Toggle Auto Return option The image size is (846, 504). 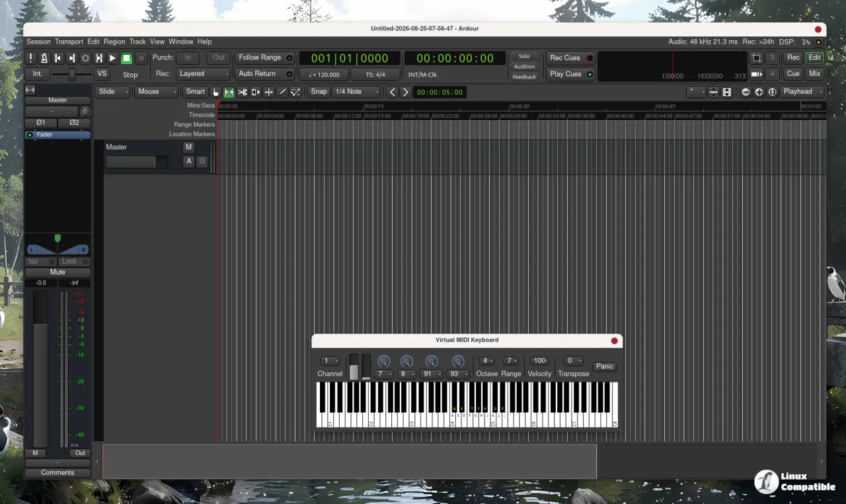point(265,74)
